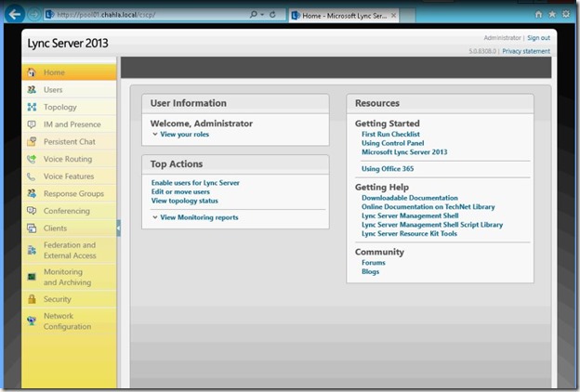The width and height of the screenshot is (580, 392).
Task: Click Enable users for Lync Server
Action: pos(195,183)
